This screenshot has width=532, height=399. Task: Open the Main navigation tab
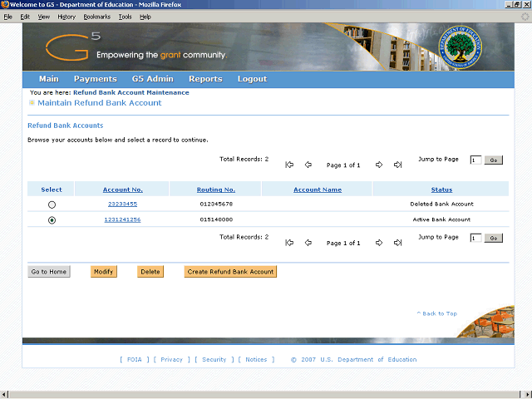coord(49,79)
